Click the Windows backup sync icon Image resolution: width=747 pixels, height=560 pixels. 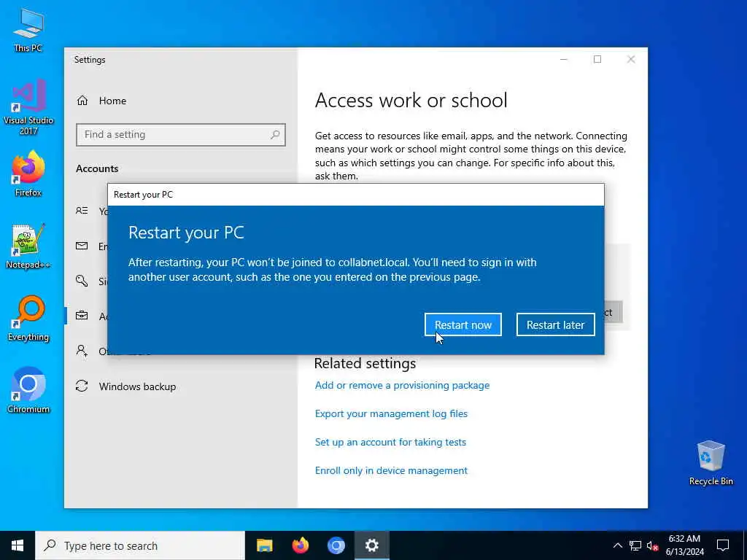(x=82, y=386)
